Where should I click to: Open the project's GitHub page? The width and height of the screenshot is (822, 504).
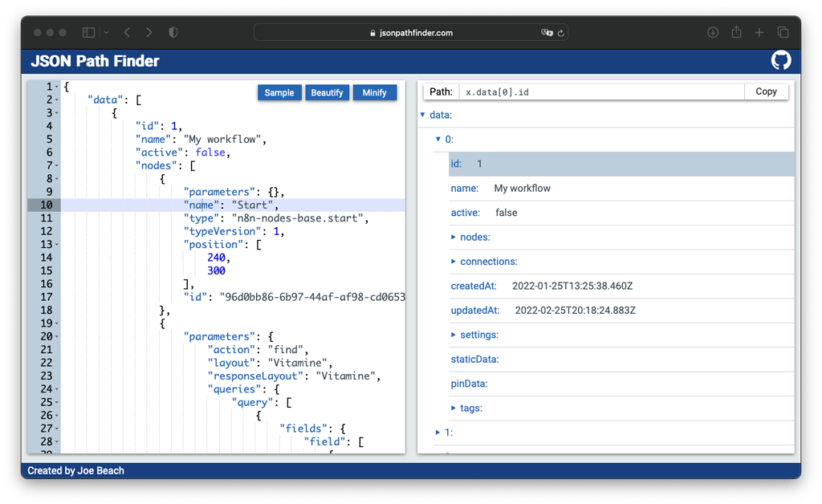(779, 60)
